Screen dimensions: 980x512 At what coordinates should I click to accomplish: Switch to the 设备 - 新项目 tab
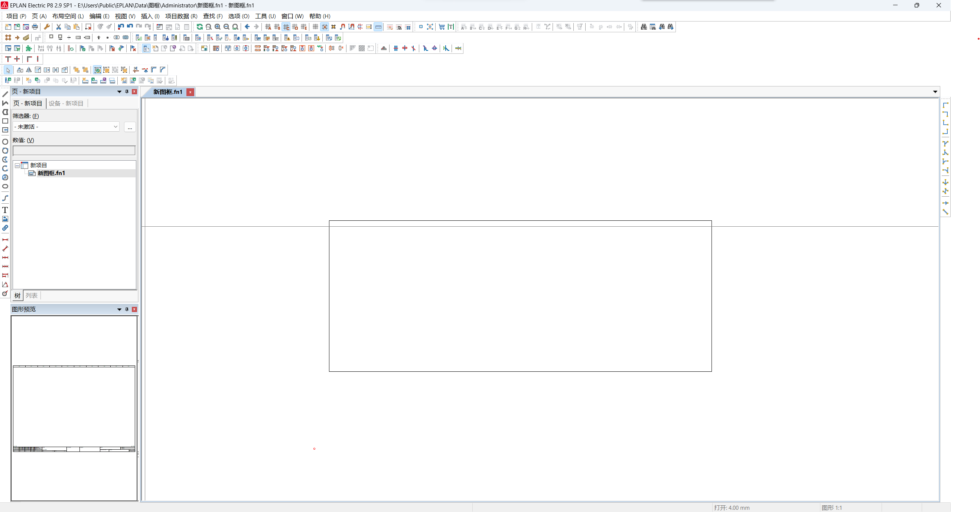click(66, 104)
